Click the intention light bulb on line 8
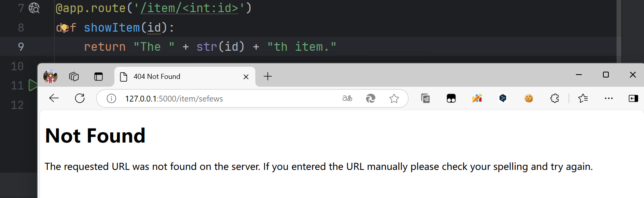The height and width of the screenshot is (198, 644). click(x=65, y=28)
